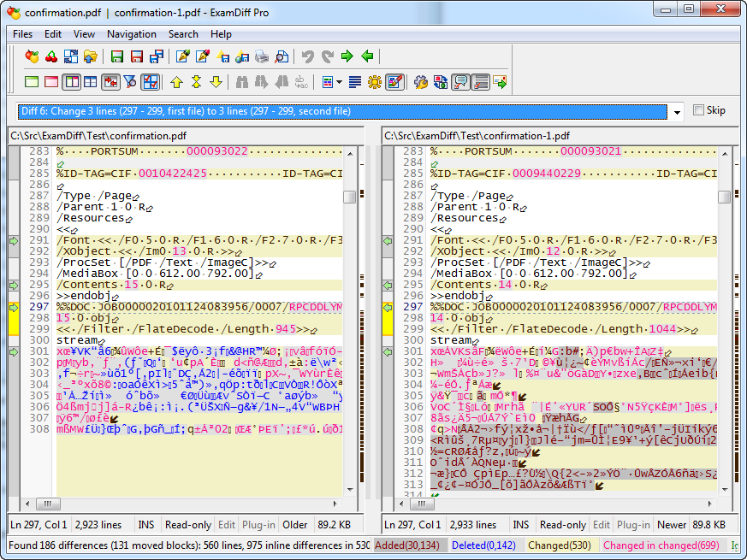
Task: Click the green right arrow icon
Action: pyautogui.click(x=347, y=56)
